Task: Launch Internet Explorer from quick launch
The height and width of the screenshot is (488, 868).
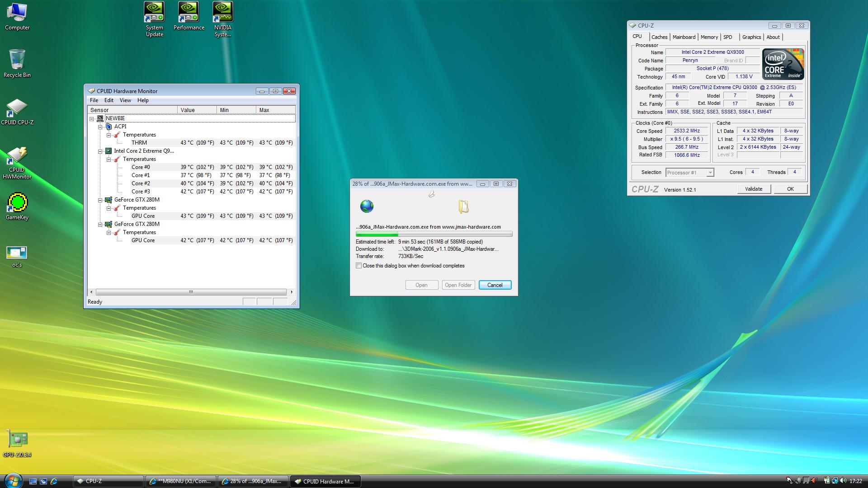Action: pos(54,481)
